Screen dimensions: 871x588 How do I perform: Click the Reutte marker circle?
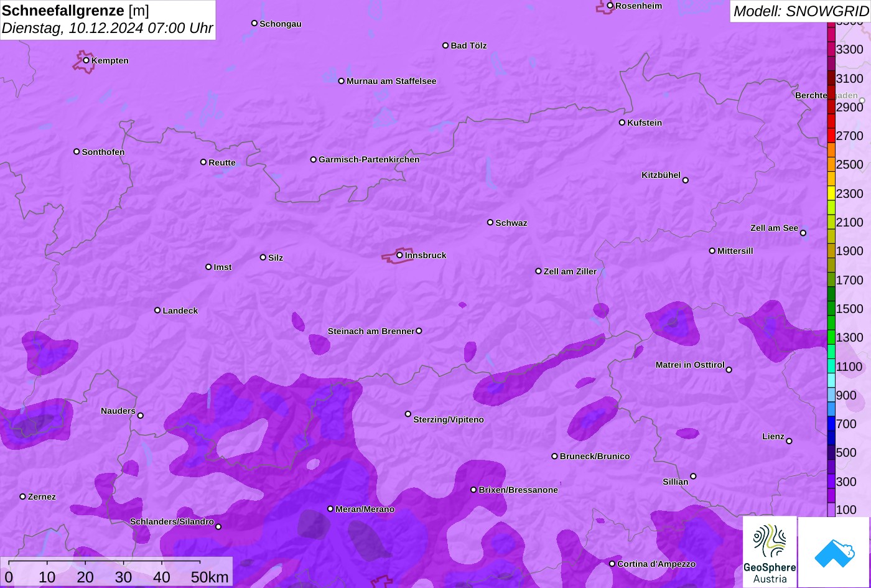point(203,162)
